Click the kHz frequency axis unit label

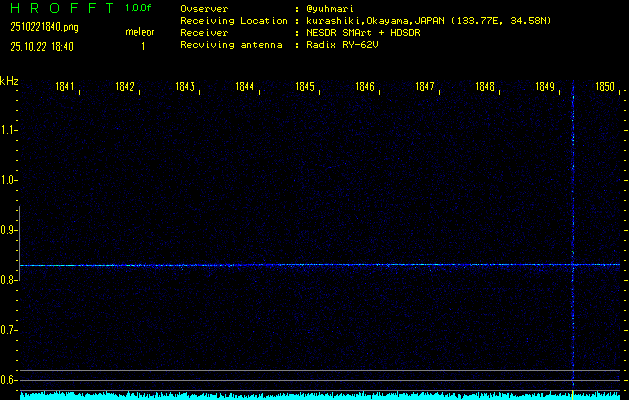(x=9, y=81)
